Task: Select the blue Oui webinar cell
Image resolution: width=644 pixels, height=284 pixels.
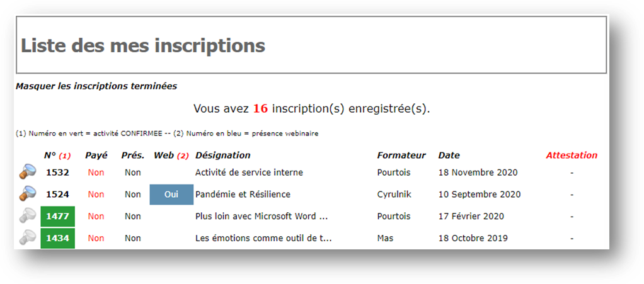Action: point(171,195)
